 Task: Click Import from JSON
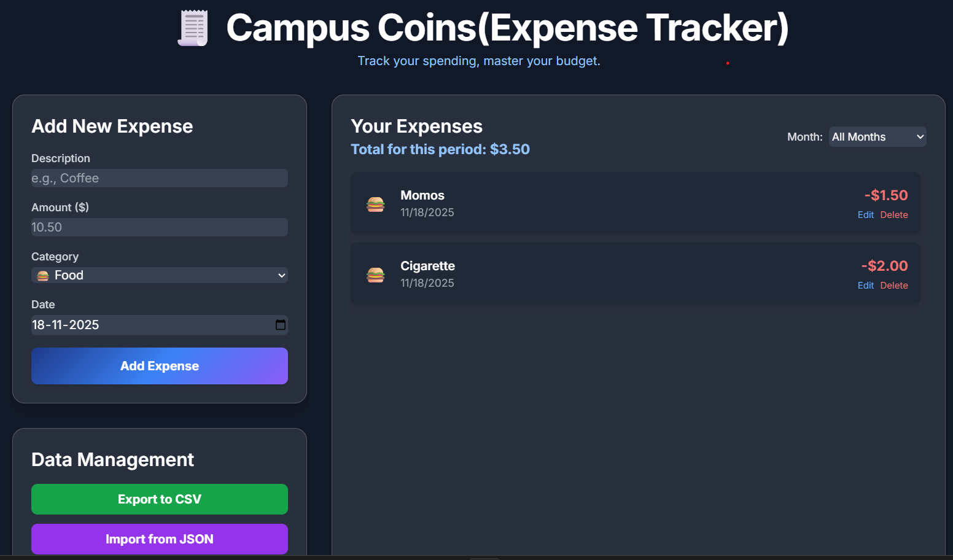point(159,539)
